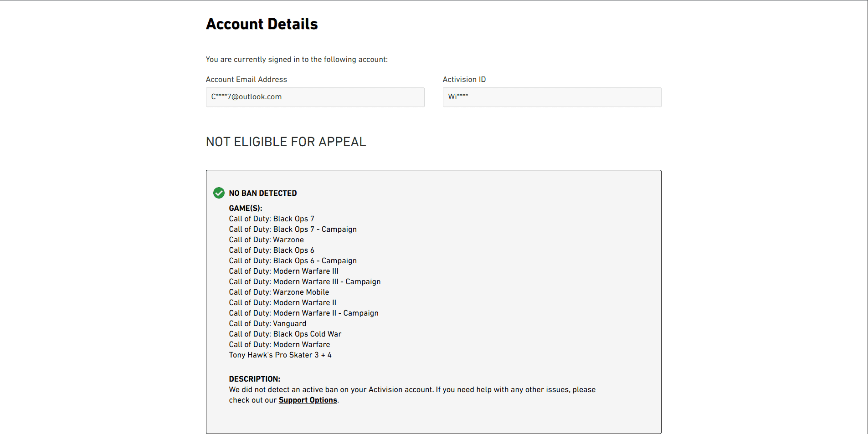
Task: Select the Call of Duty: Warzone entry
Action: (x=266, y=240)
